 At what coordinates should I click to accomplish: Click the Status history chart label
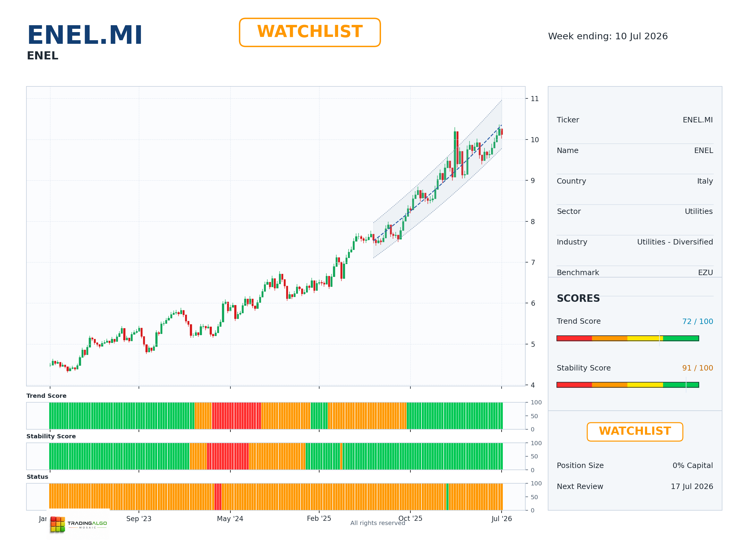click(x=37, y=477)
